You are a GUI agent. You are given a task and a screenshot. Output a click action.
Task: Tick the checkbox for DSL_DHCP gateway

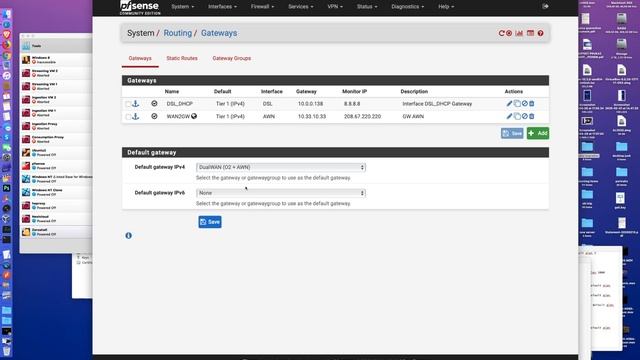[128, 104]
